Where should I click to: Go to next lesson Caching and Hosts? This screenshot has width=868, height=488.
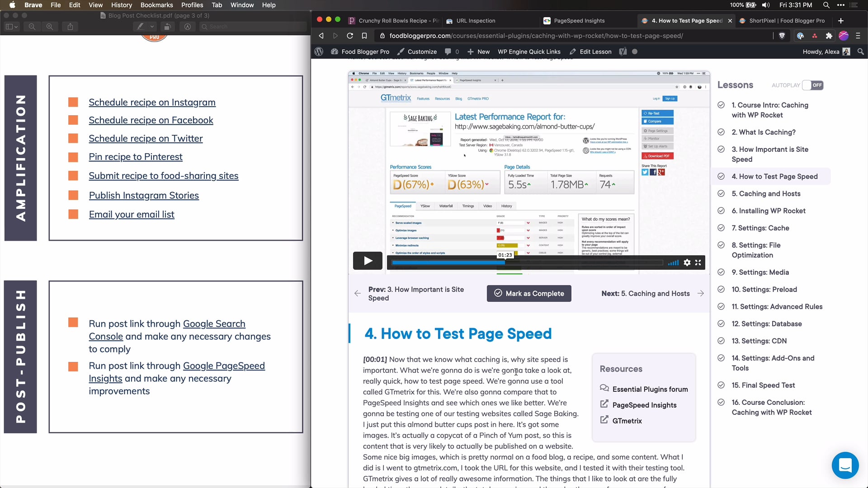[652, 294]
